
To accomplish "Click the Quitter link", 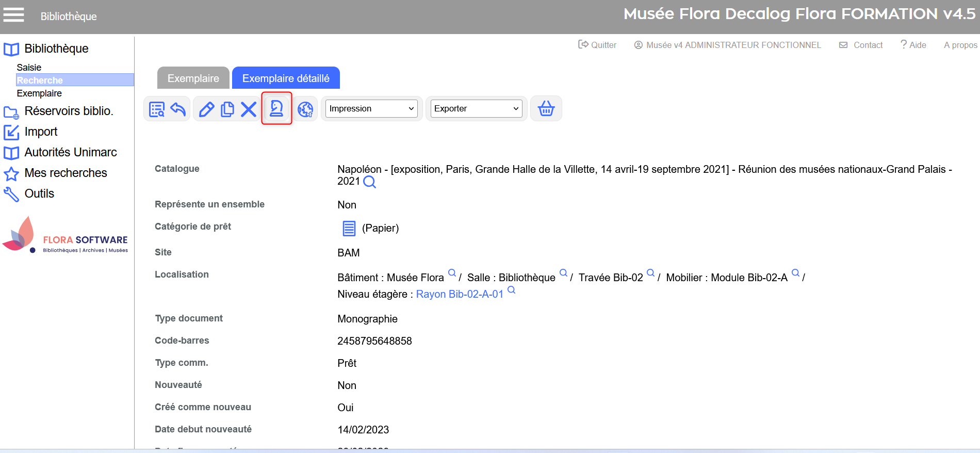I will [597, 45].
